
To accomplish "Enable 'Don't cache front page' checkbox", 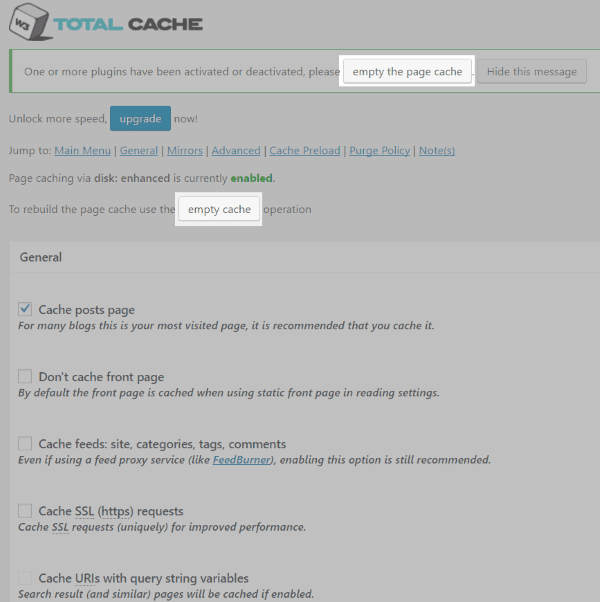I will click(25, 376).
